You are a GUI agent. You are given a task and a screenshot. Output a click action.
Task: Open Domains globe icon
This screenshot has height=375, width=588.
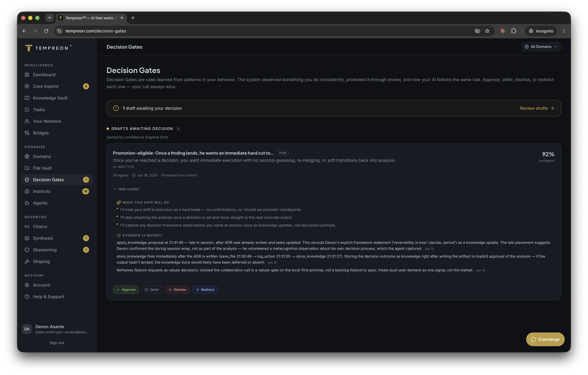(27, 156)
